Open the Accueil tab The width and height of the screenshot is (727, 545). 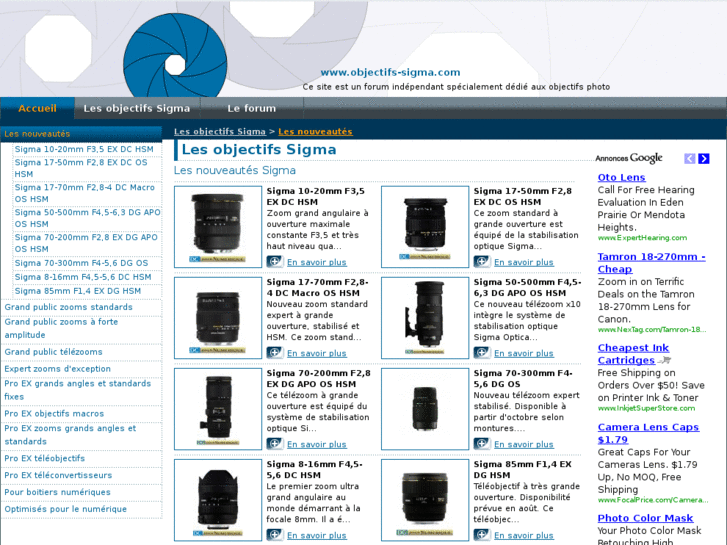37,108
